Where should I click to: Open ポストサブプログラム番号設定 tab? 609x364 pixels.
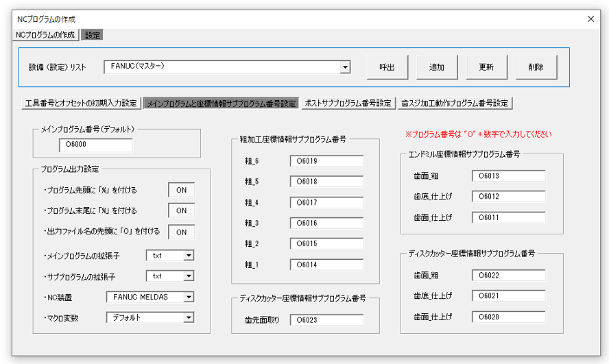(x=348, y=104)
